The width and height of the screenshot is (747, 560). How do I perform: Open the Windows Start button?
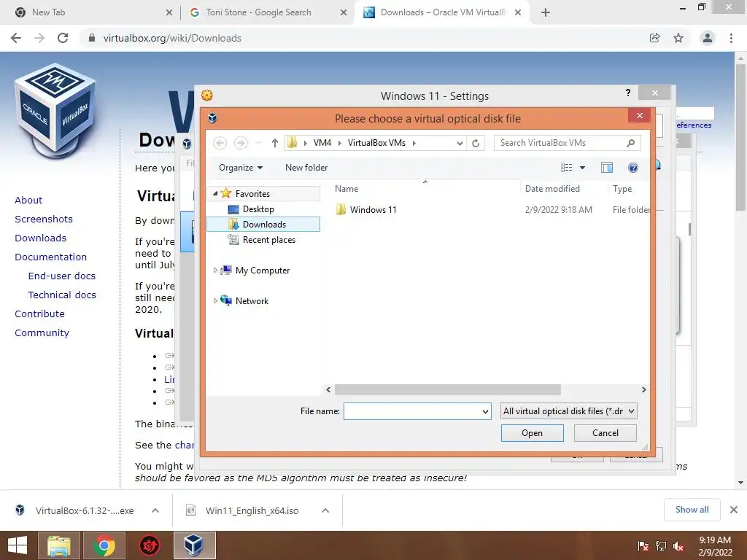tap(18, 545)
